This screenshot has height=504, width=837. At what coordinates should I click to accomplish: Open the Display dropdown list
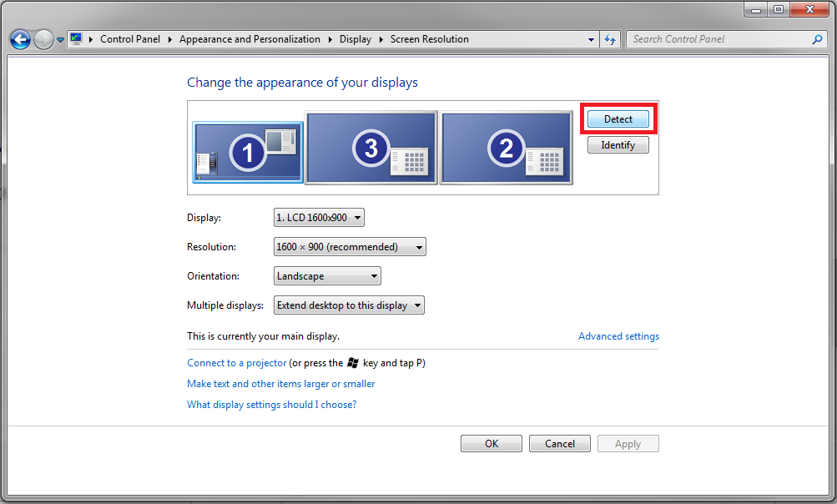point(319,218)
